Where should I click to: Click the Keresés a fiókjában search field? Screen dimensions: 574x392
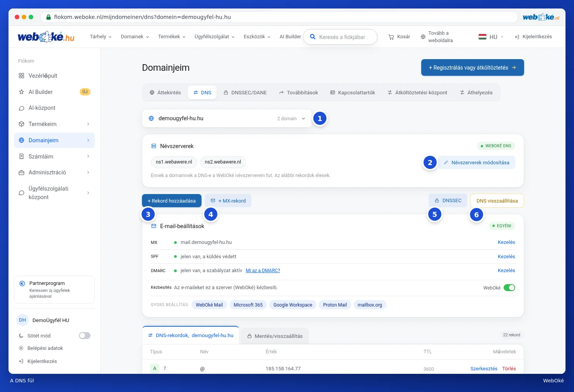click(x=340, y=37)
